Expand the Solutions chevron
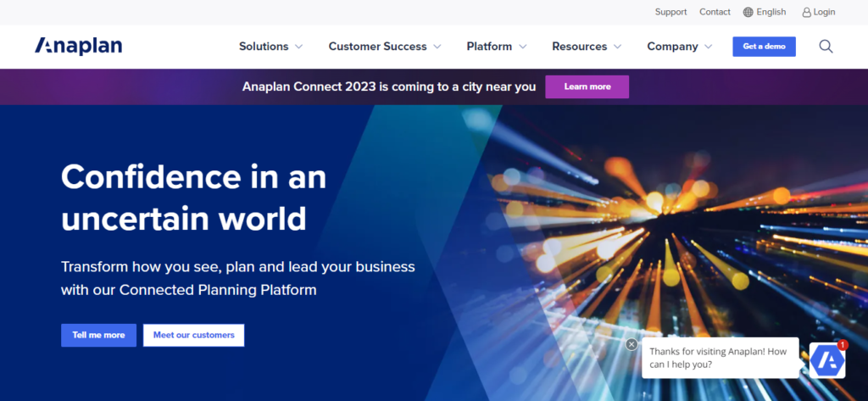 299,47
